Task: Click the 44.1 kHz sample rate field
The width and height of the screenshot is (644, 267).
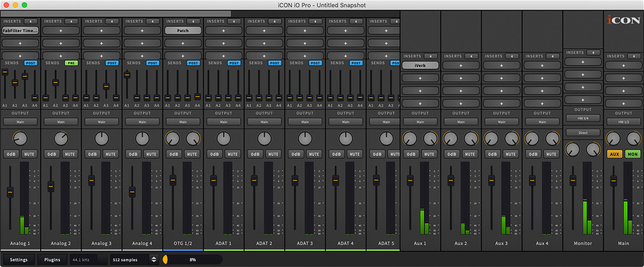Action: pyautogui.click(x=88, y=260)
